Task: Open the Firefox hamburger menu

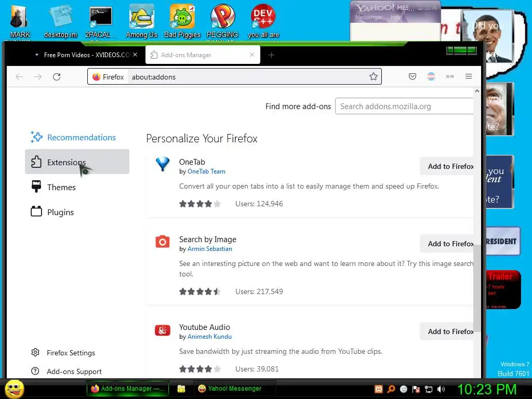Action: (469, 76)
